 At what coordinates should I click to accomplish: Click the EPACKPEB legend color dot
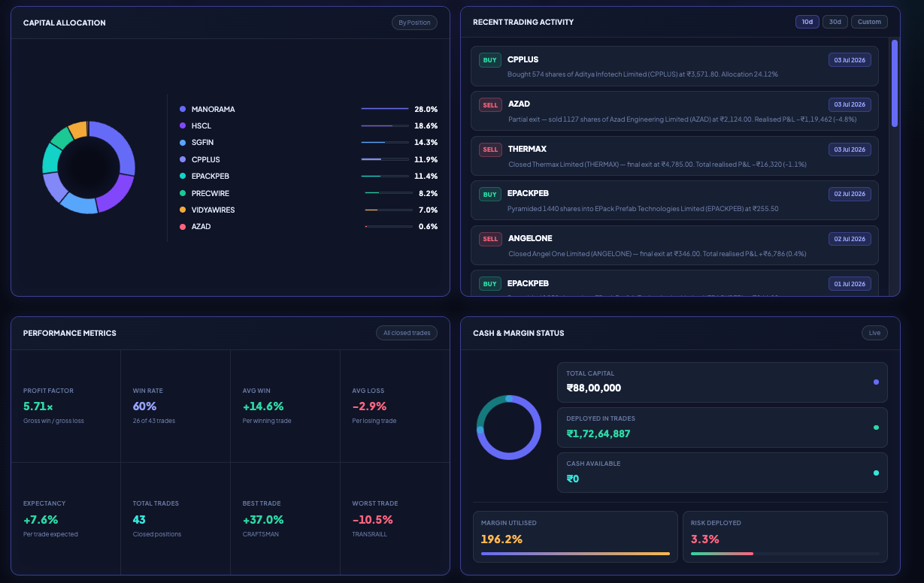(183, 176)
